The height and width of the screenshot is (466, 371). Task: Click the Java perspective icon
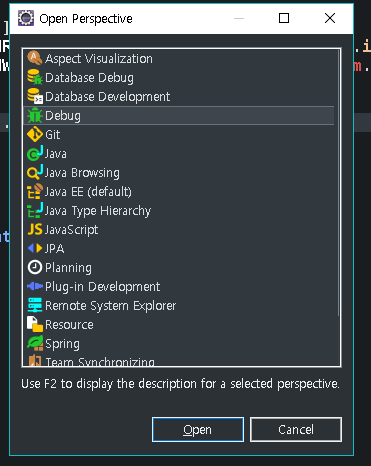35,153
